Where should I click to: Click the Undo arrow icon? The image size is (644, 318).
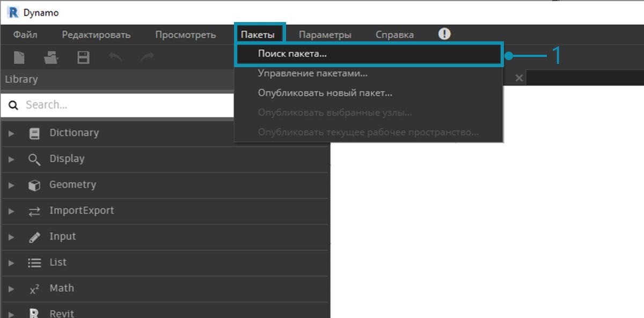(115, 56)
